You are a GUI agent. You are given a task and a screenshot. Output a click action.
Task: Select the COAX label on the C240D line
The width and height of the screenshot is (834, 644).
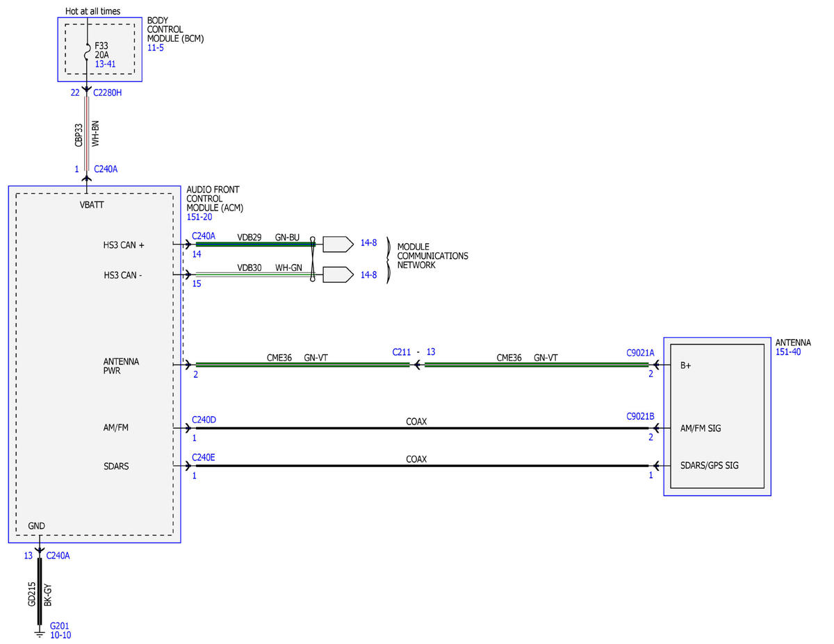point(416,422)
